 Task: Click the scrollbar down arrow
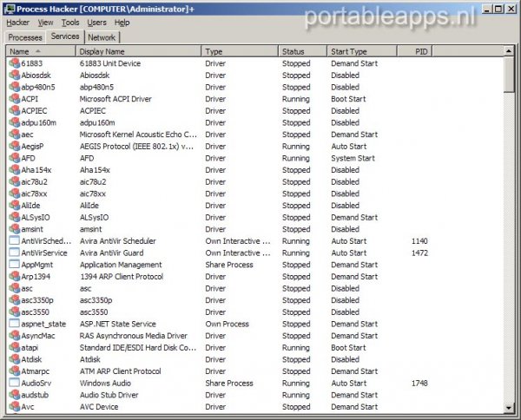509,407
